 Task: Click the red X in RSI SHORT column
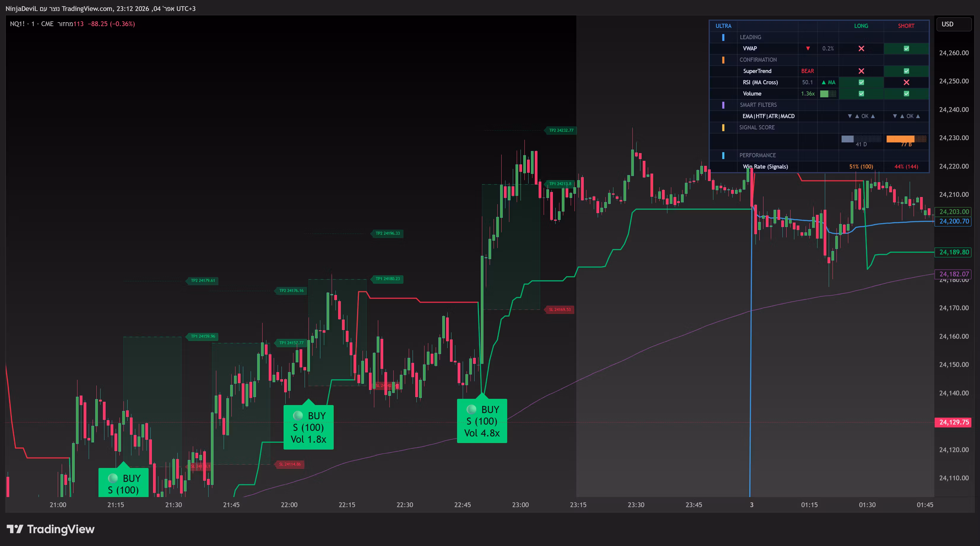906,82
